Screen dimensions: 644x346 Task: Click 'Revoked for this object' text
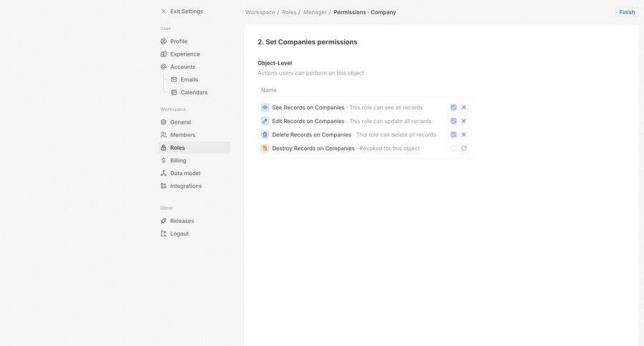pyautogui.click(x=389, y=148)
